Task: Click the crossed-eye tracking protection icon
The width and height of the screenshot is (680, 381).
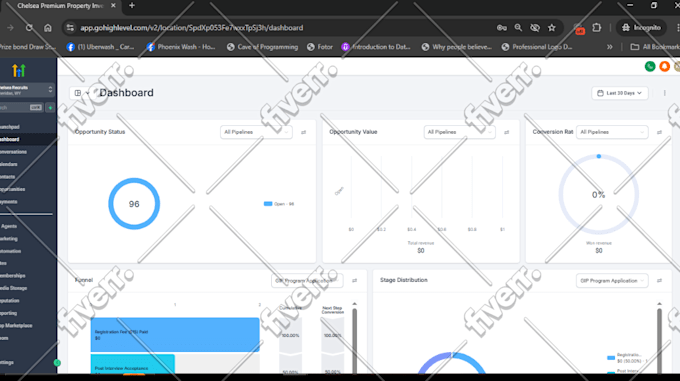Action: pyautogui.click(x=535, y=28)
